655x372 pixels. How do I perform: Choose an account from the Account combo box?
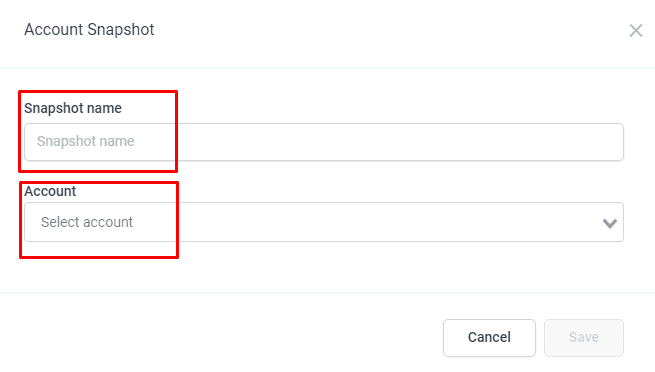pyautogui.click(x=324, y=222)
